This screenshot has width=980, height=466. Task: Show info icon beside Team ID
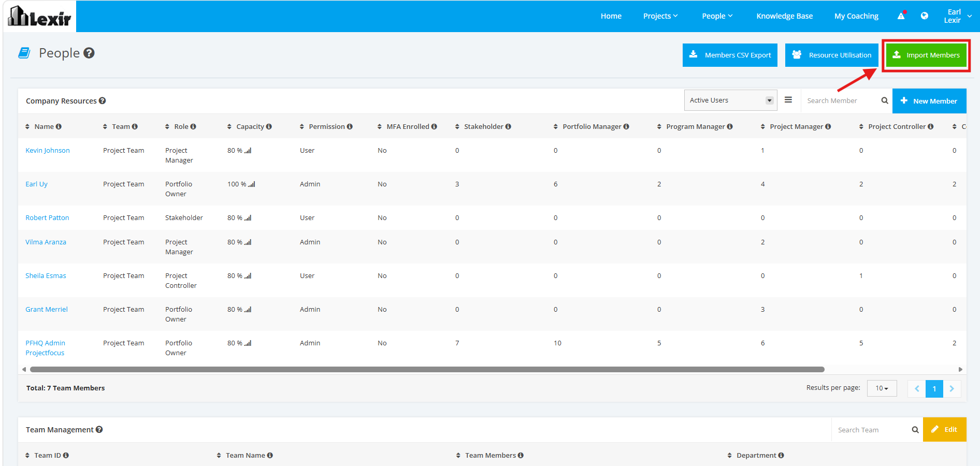click(66, 456)
